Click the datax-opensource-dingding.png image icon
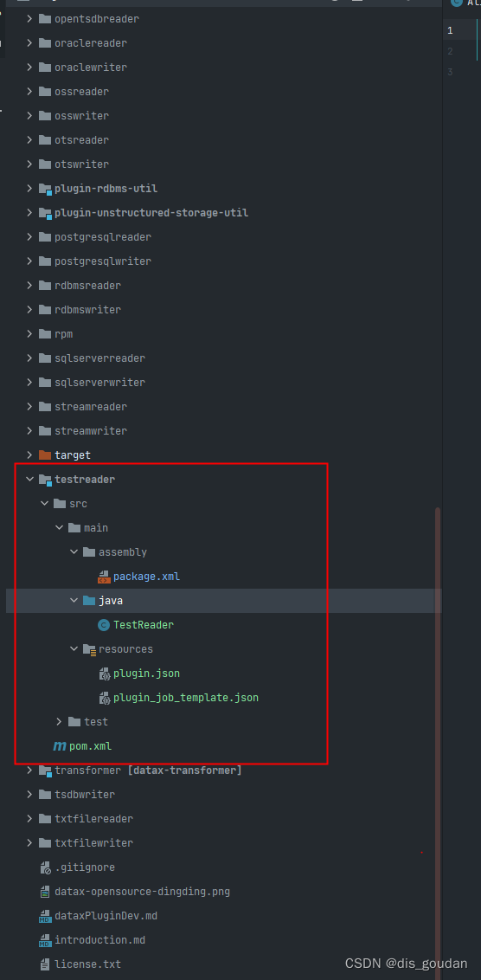This screenshot has height=980, width=481. (45, 892)
